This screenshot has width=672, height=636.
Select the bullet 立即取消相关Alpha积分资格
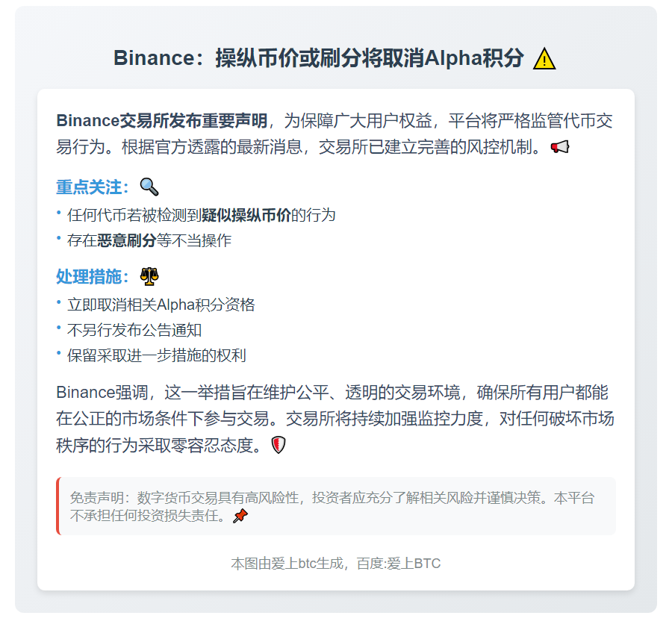(x=161, y=305)
